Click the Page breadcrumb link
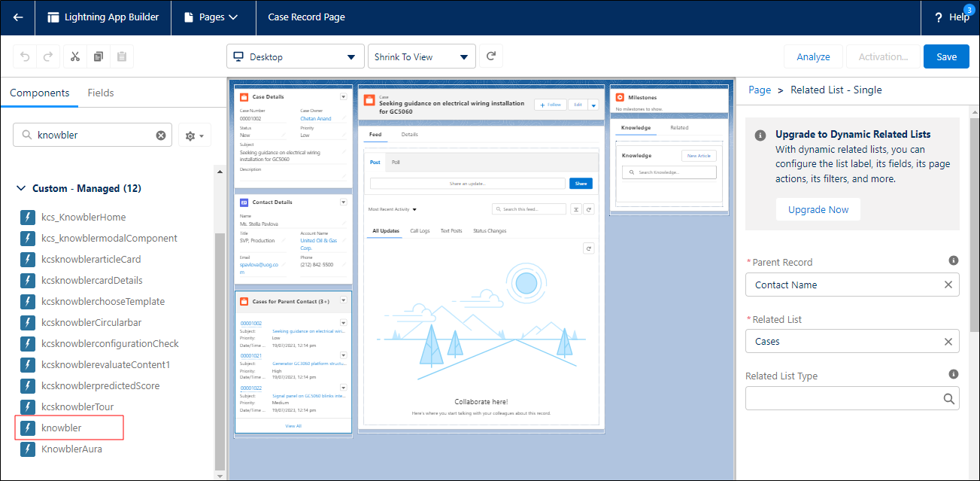The width and height of the screenshot is (980, 481). (760, 90)
